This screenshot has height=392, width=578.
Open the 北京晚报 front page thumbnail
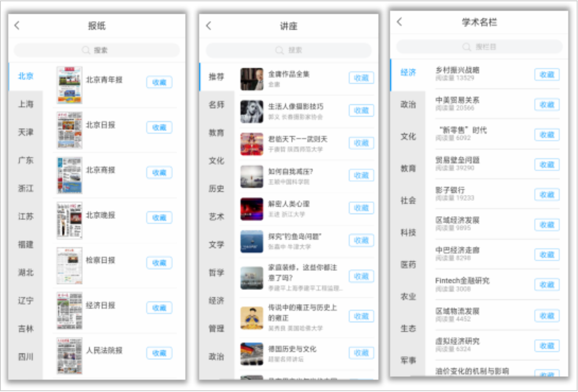(x=70, y=220)
